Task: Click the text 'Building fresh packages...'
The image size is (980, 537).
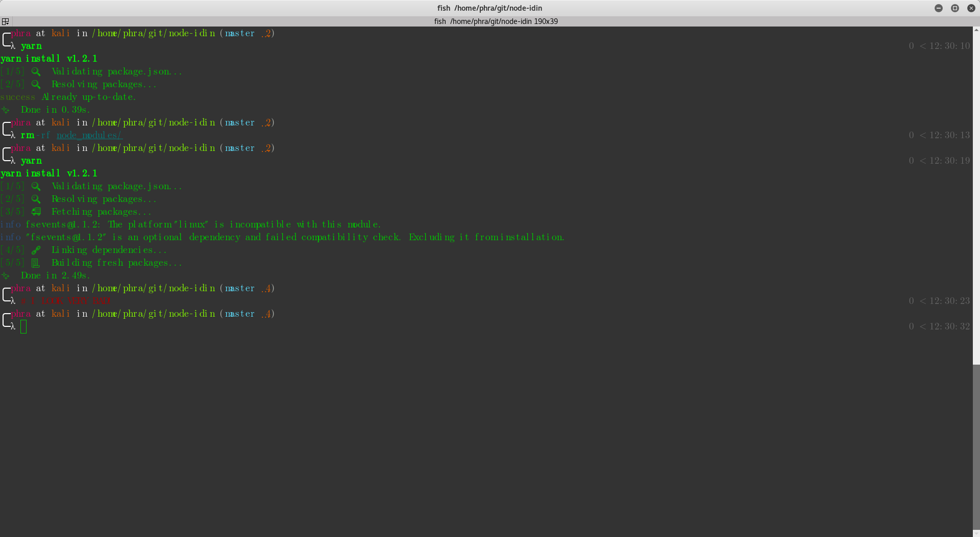Action: tap(117, 263)
